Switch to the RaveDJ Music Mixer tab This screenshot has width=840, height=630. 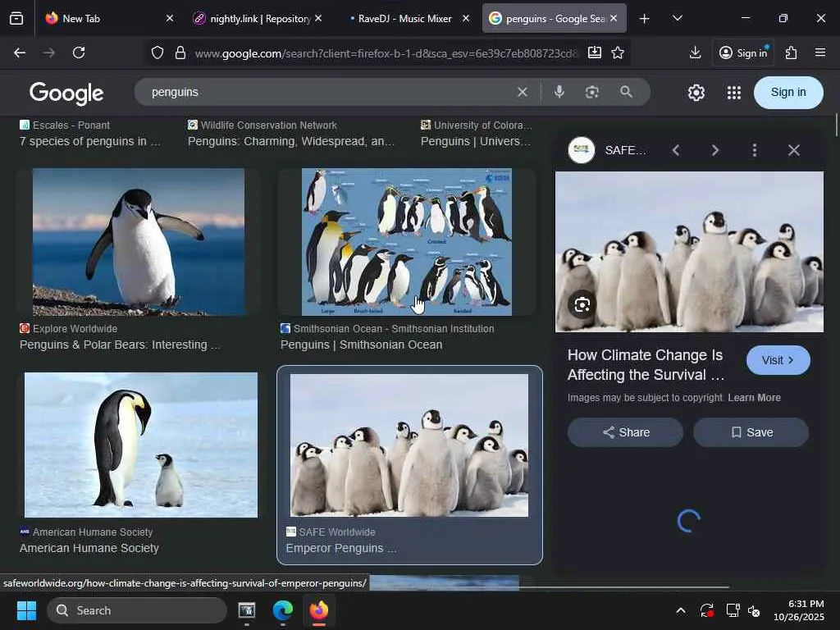point(405,18)
